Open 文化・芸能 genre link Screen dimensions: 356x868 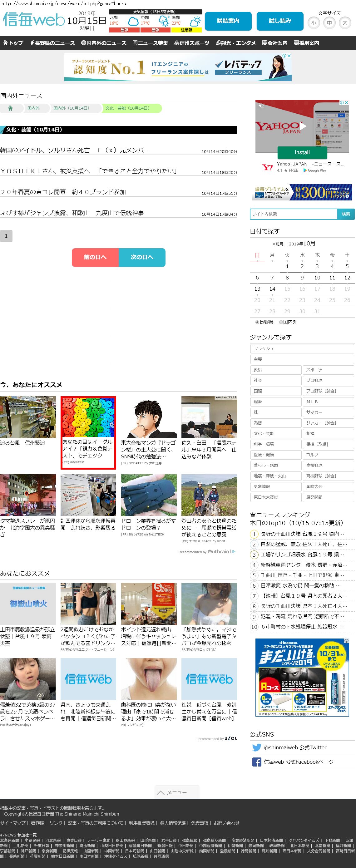[x=275, y=434]
